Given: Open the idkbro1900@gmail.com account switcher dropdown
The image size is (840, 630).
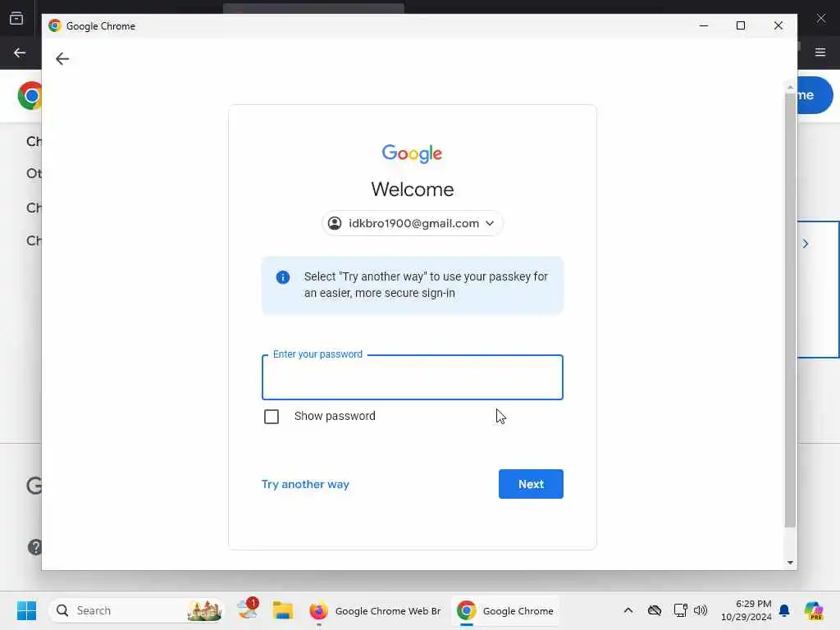Looking at the screenshot, I should [412, 223].
